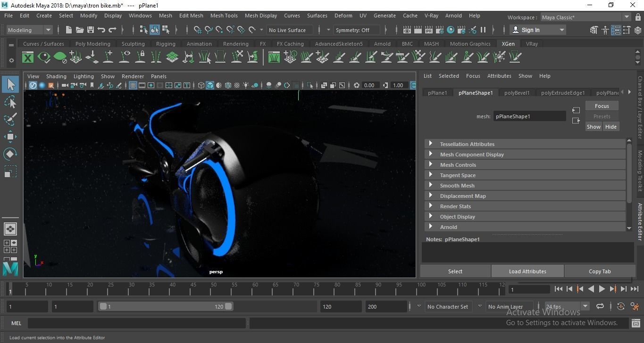This screenshot has height=343, width=644.
Task: Click the XGen snowflake freeze brush icon
Action: [499, 57]
